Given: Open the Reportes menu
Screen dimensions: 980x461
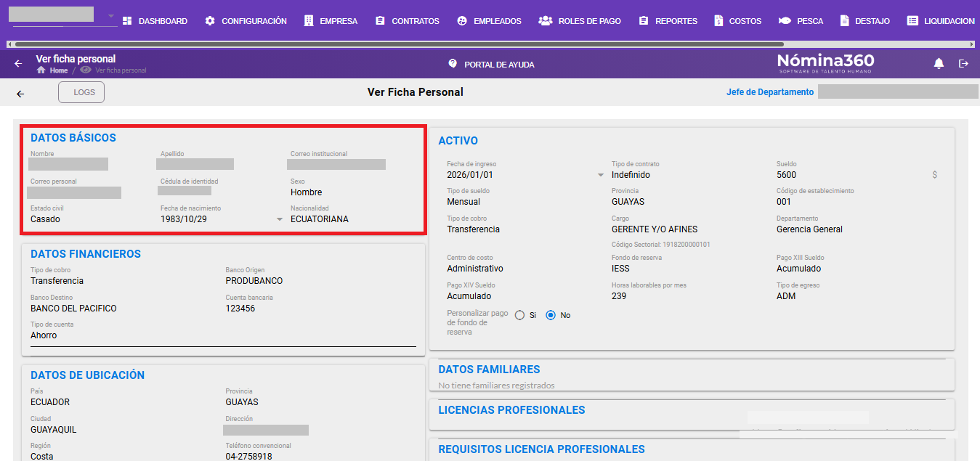Looking at the screenshot, I should tap(668, 21).
